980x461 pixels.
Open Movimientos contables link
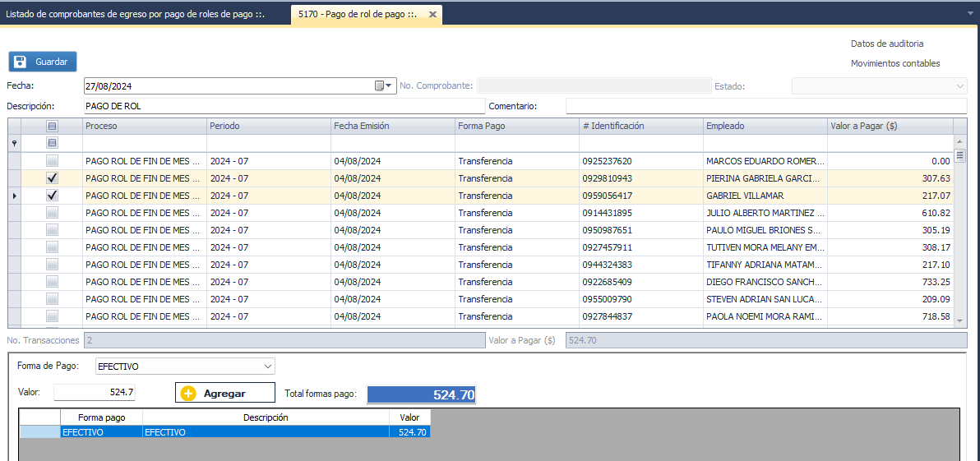(x=894, y=63)
